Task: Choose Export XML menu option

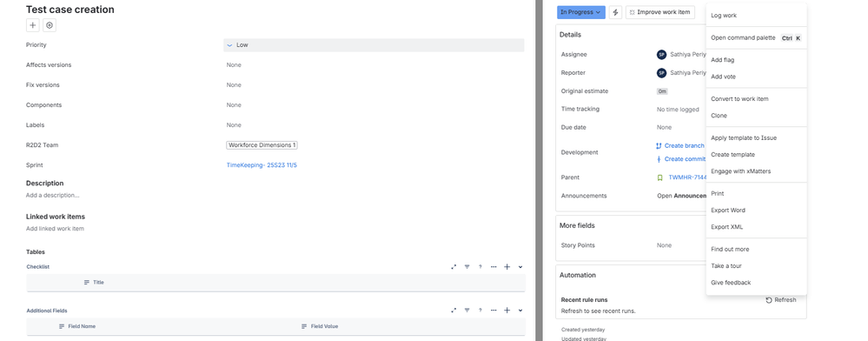Action: [756, 227]
